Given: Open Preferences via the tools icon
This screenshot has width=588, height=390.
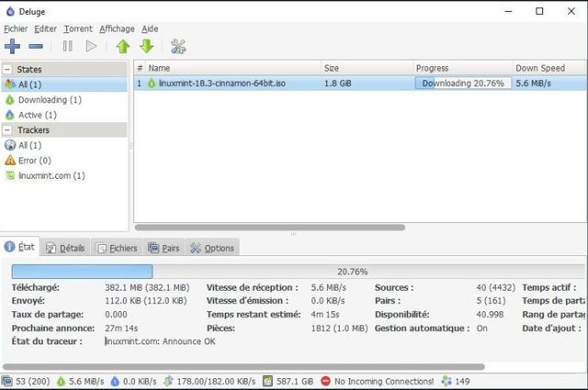Looking at the screenshot, I should pos(178,46).
